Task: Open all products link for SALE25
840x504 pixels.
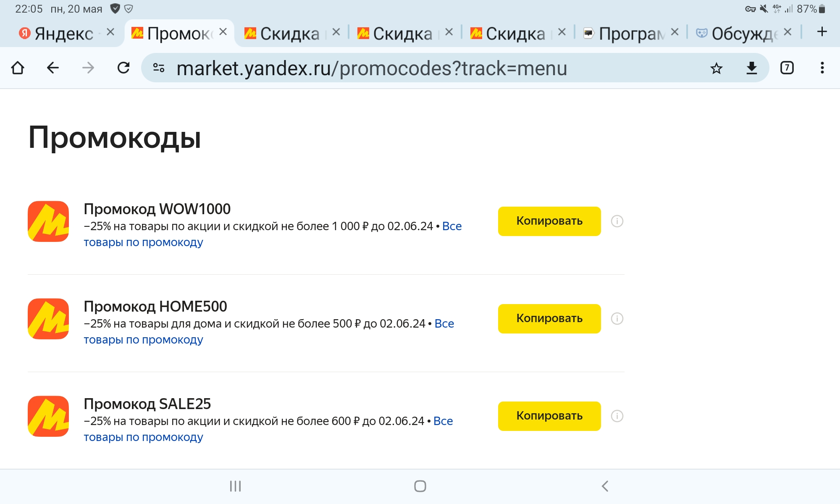Action: coord(143,437)
